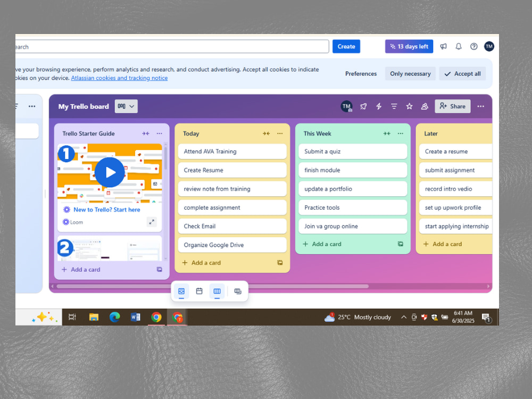Show hidden system tray icons
This screenshot has width=532, height=399.
[403, 317]
